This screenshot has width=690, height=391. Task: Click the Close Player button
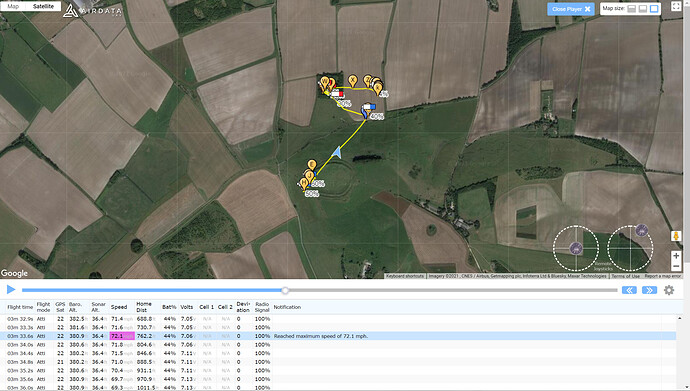point(571,9)
